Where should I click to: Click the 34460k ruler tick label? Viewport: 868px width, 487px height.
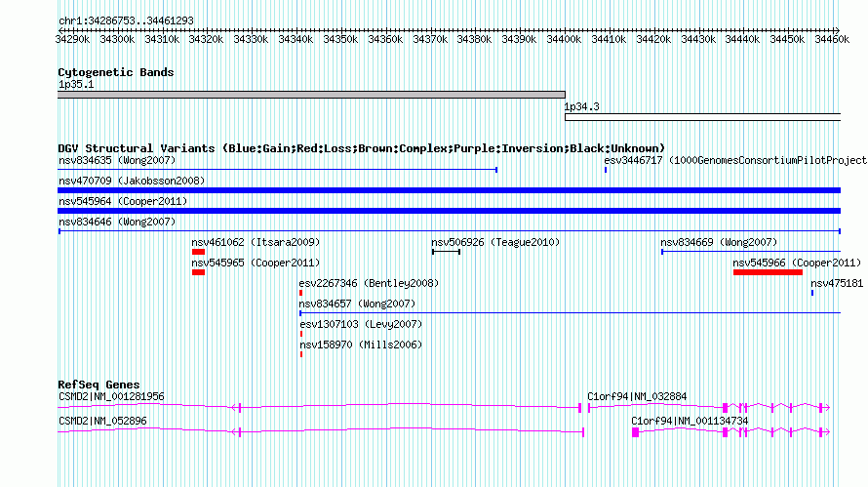pyautogui.click(x=832, y=39)
